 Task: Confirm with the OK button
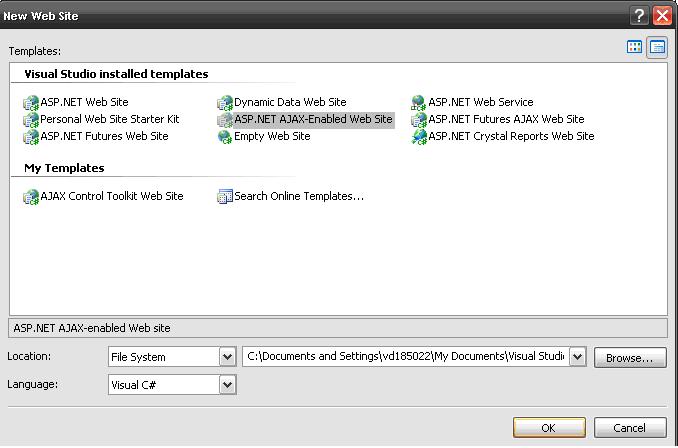click(x=549, y=428)
